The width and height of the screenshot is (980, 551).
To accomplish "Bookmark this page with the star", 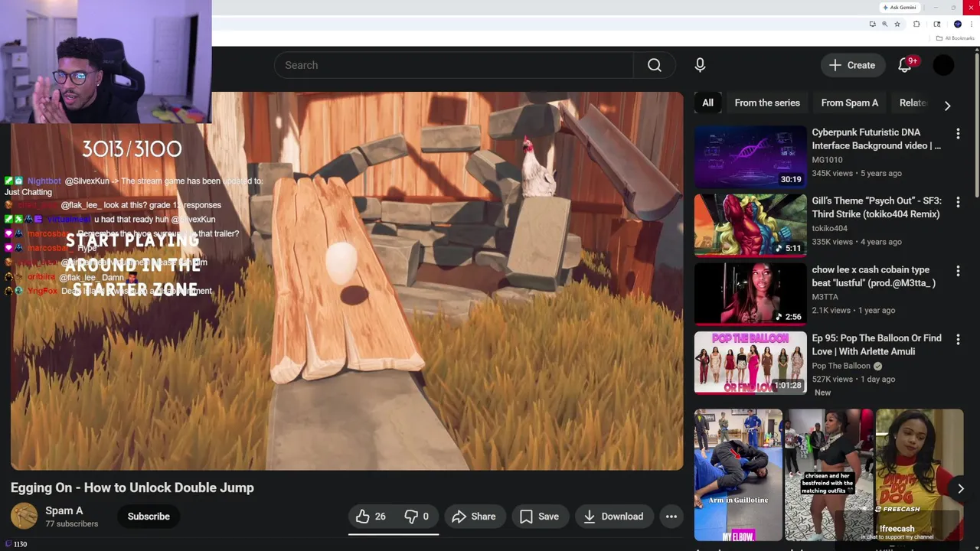I will click(x=897, y=24).
